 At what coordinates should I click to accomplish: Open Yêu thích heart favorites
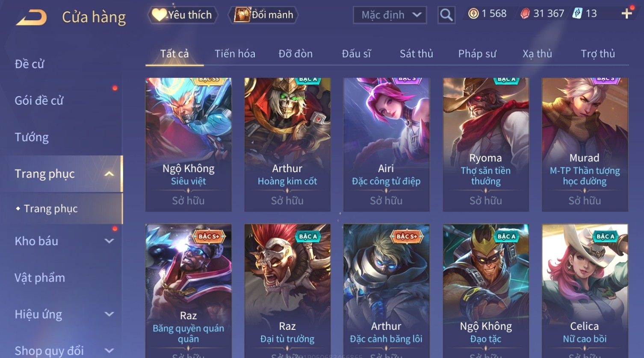[x=183, y=15]
